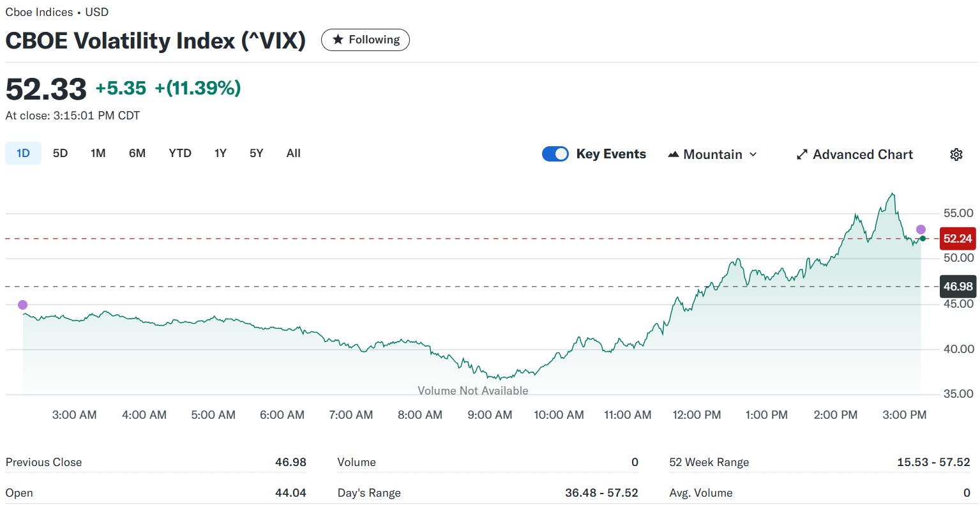Click the Avg. Volume label
The height and width of the screenshot is (505, 980).
701,493
